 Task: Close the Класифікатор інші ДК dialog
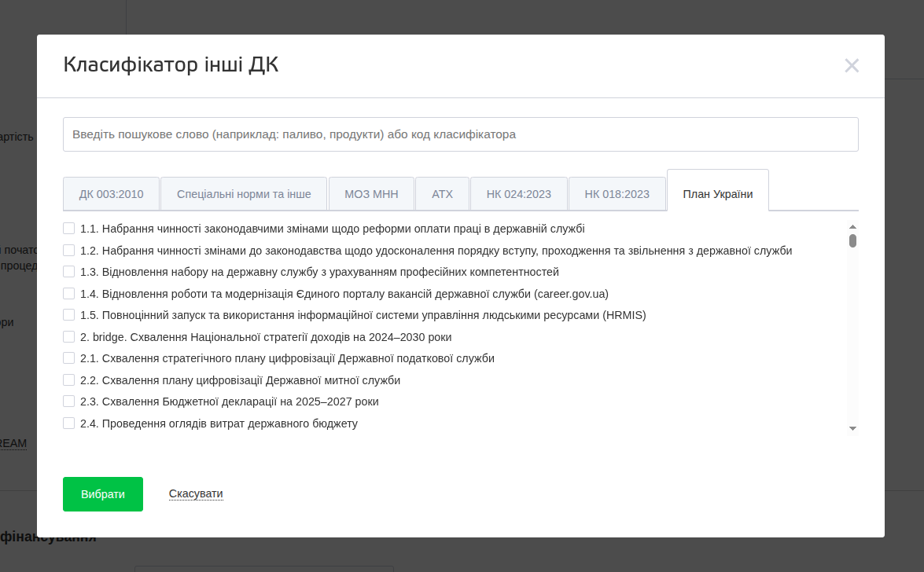[852, 66]
